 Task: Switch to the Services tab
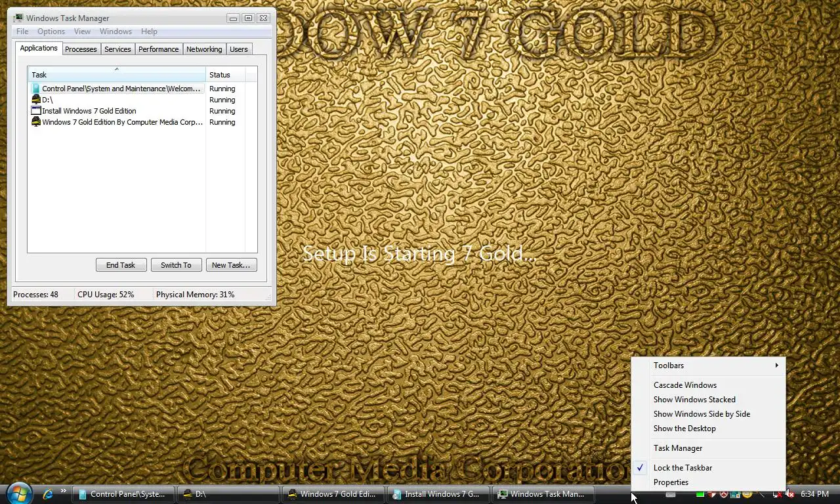(117, 49)
